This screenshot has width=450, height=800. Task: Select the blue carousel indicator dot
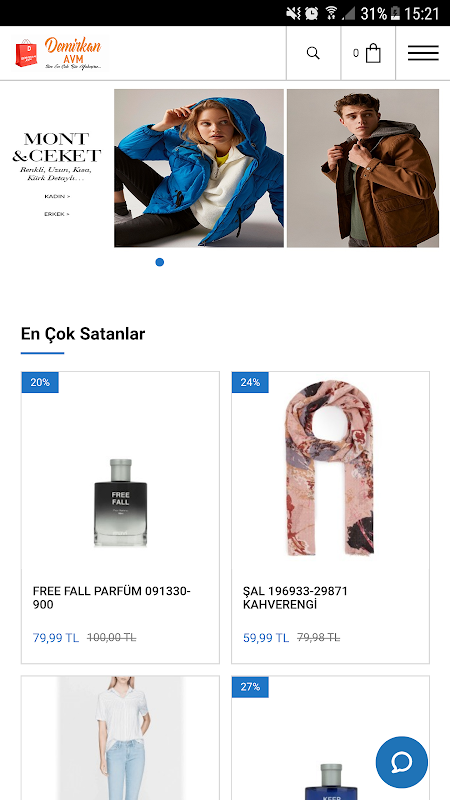click(160, 262)
